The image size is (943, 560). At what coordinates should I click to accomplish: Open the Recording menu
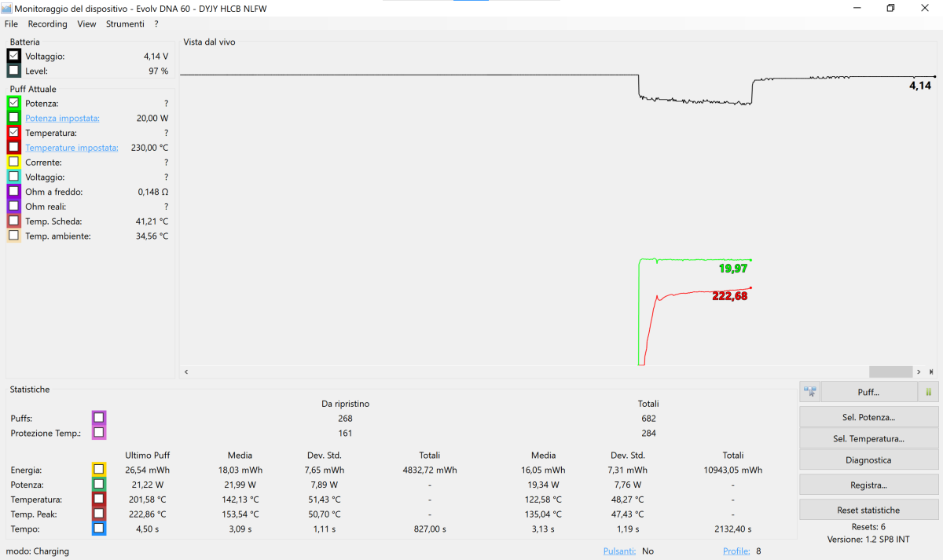click(47, 24)
